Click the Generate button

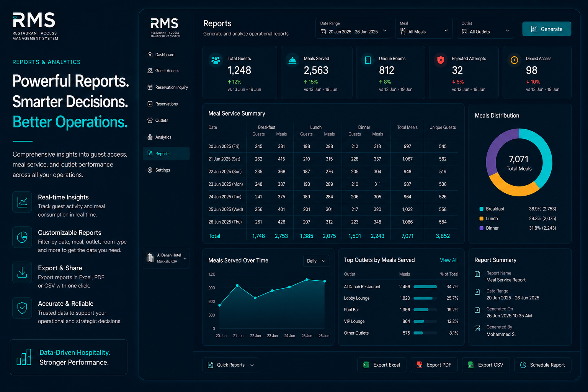(x=547, y=29)
